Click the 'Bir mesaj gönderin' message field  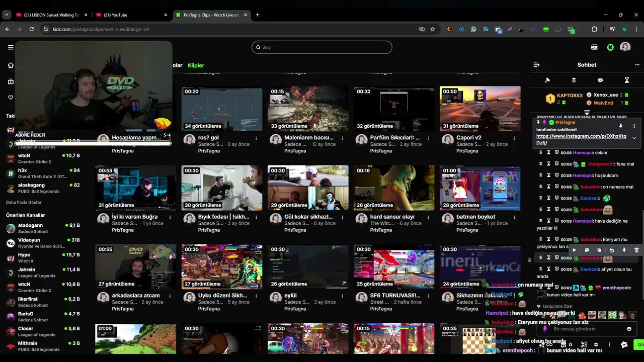click(x=587, y=329)
